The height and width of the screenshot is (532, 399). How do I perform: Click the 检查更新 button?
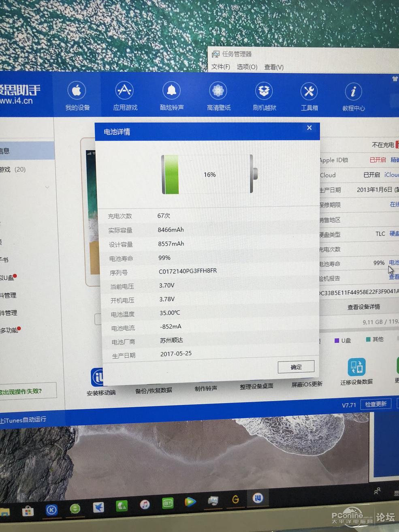tap(376, 404)
